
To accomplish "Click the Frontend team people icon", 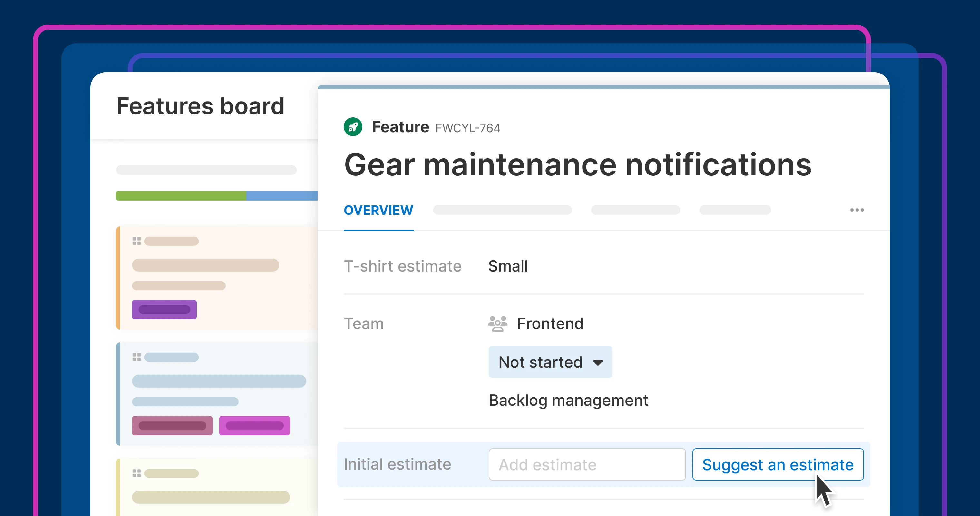I will (x=498, y=324).
